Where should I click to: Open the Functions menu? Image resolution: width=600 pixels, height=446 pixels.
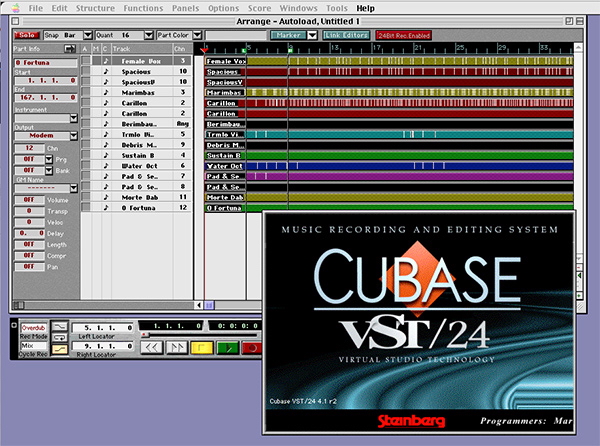point(143,8)
